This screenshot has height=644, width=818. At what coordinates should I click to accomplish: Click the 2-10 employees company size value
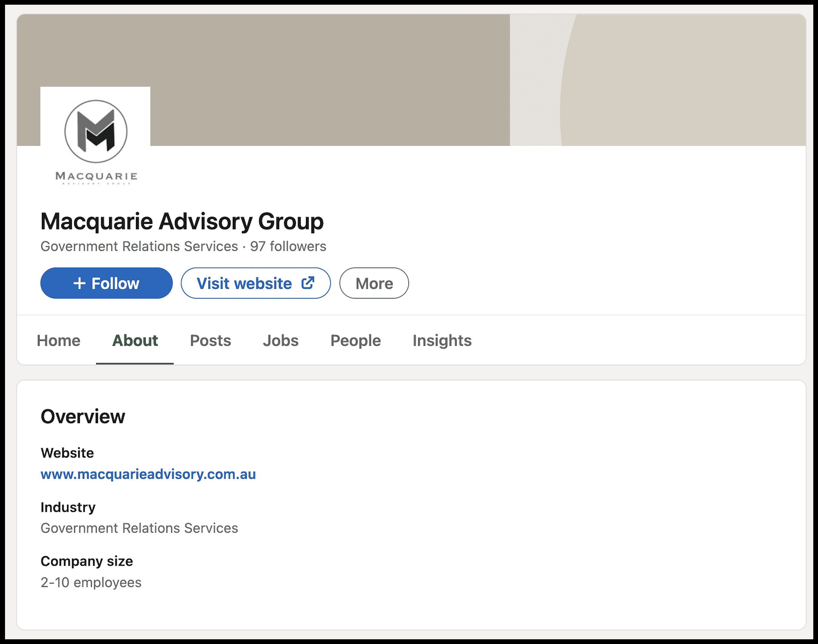[x=91, y=582]
